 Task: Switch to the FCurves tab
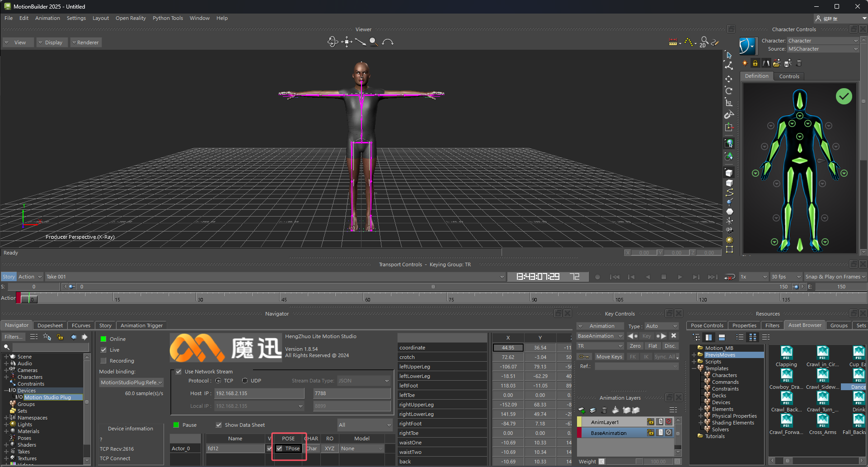pyautogui.click(x=81, y=325)
